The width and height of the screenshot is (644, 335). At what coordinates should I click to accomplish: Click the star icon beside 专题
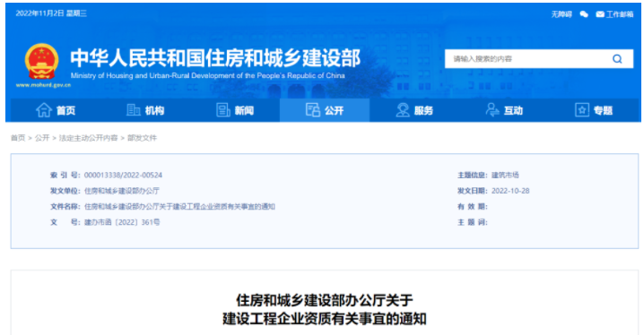coord(582,110)
